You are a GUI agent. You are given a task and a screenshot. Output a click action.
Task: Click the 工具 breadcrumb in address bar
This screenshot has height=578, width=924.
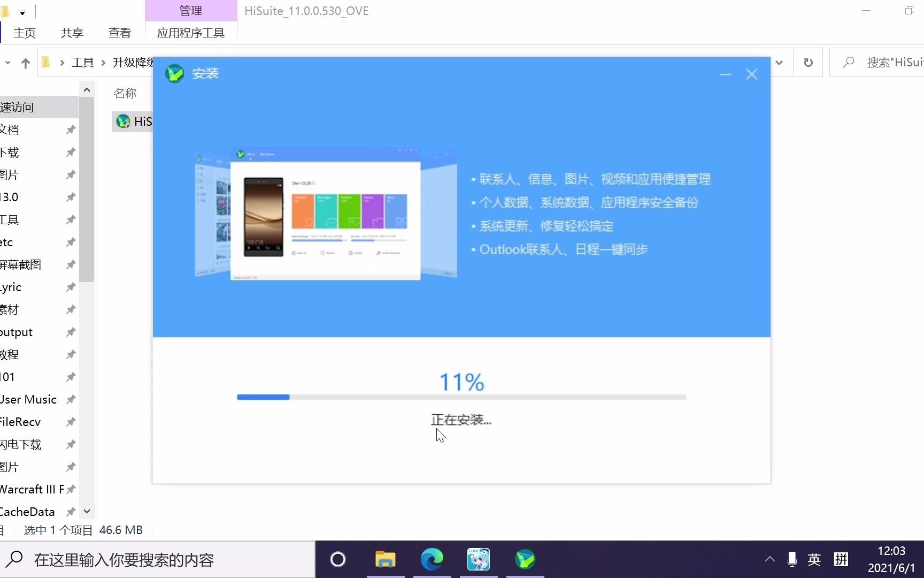click(83, 63)
